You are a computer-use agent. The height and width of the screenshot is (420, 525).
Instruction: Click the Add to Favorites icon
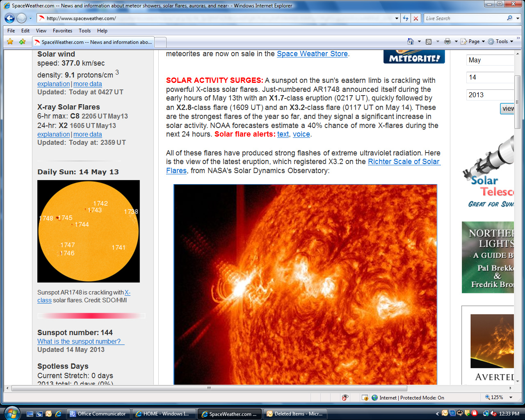pos(23,41)
